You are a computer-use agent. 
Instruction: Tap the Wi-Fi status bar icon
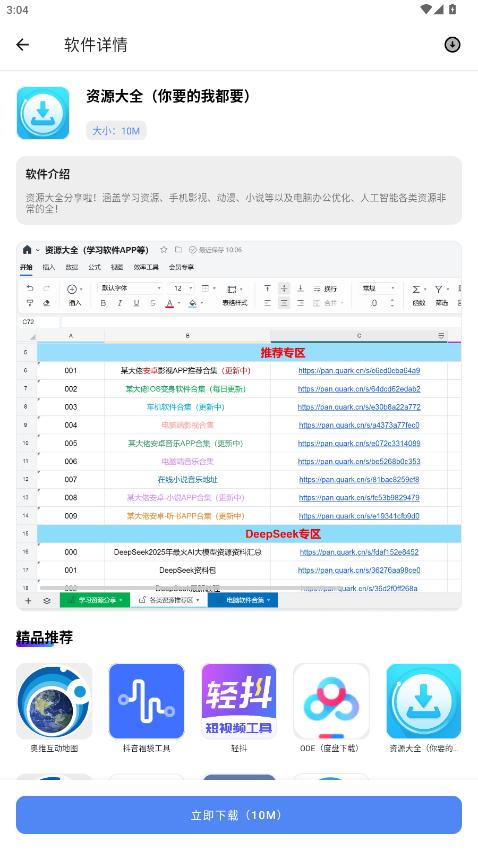click(426, 9)
